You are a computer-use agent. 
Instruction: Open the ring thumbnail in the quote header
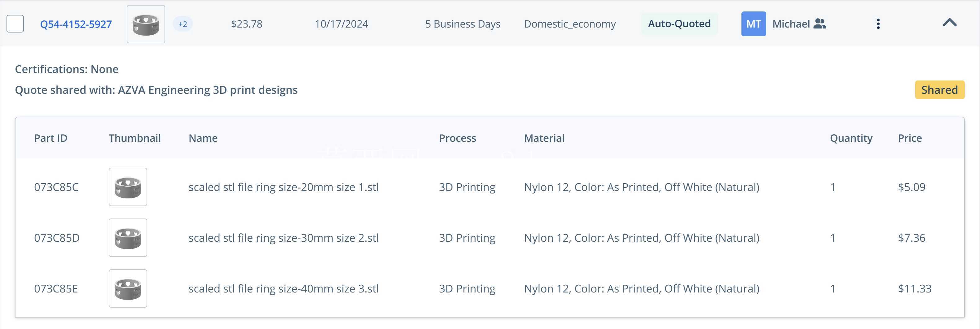click(146, 24)
